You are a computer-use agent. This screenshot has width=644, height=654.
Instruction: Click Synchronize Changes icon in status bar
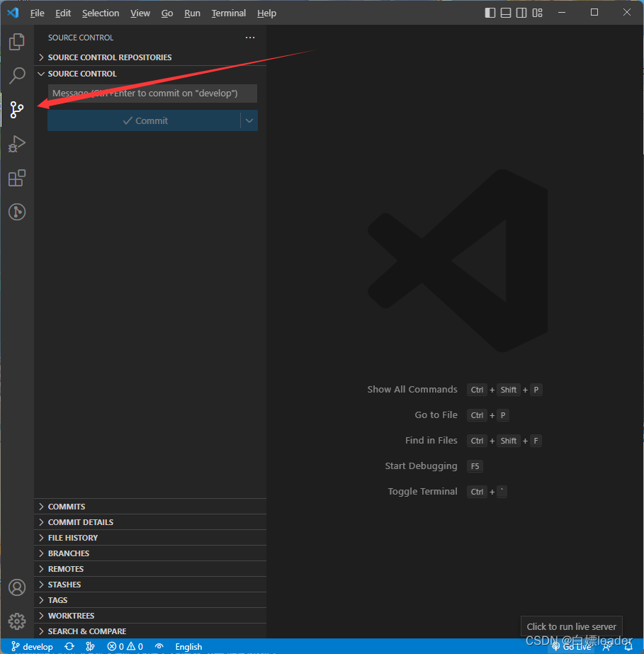pos(69,646)
